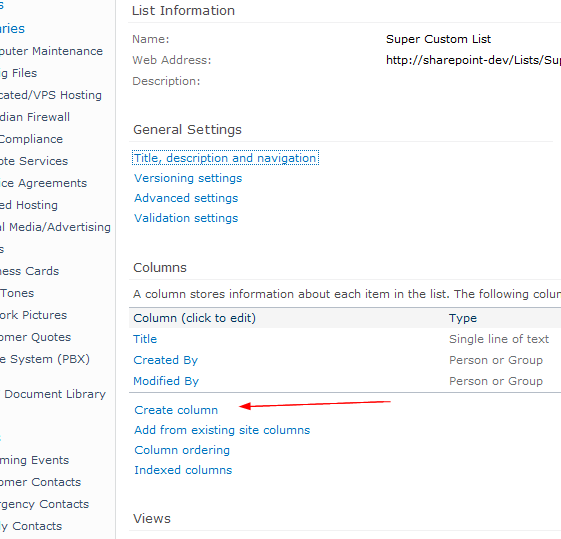Click Created By's 'Person or Group' type
Screen dimensions: 561x539
coord(496,360)
